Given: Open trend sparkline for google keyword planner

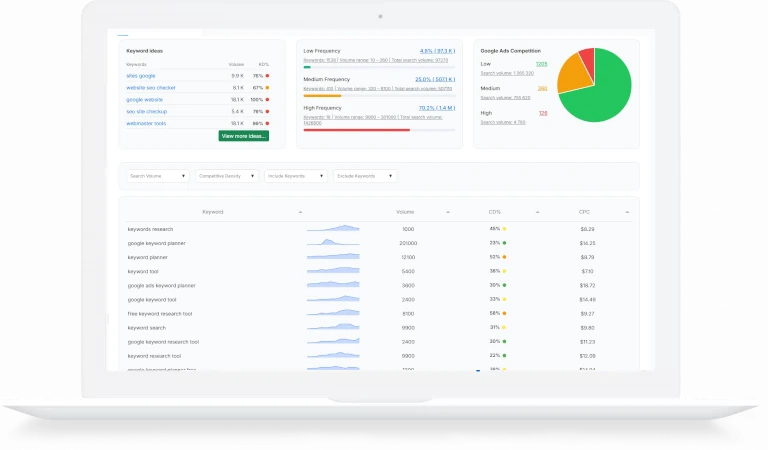Looking at the screenshot, I should [333, 242].
